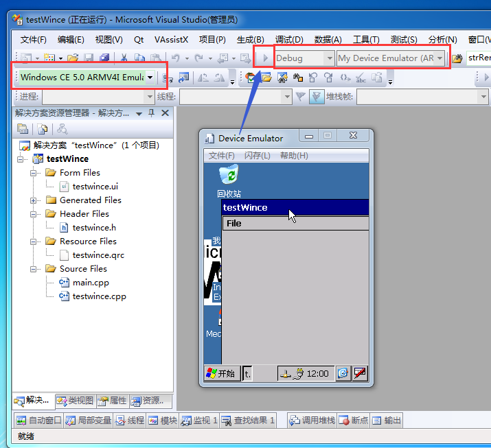Open the 进程 process dropdown
491x448 pixels.
[150, 97]
